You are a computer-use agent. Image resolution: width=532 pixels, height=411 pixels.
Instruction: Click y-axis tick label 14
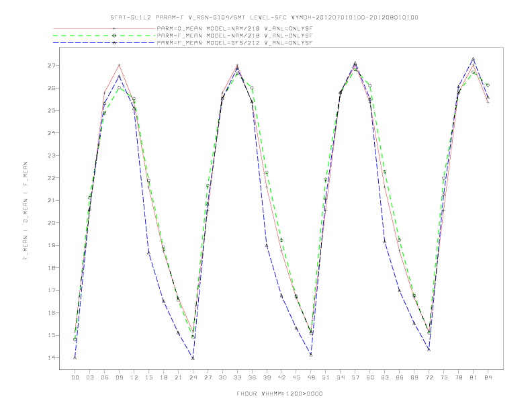tap(52, 358)
